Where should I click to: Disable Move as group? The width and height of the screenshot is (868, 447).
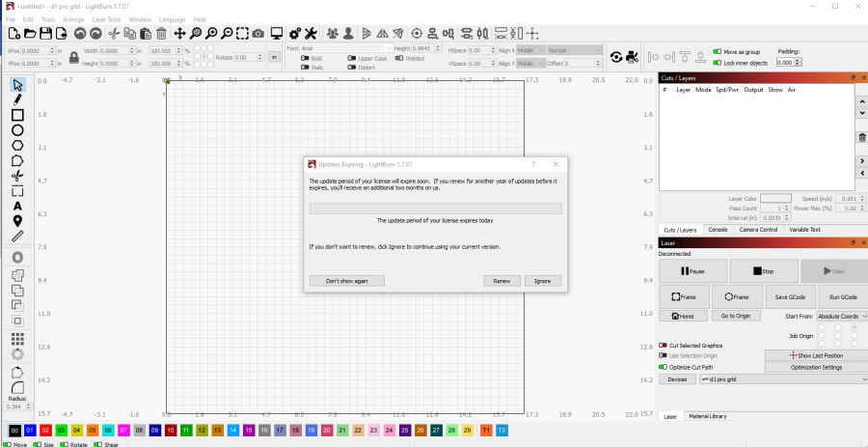pos(717,51)
